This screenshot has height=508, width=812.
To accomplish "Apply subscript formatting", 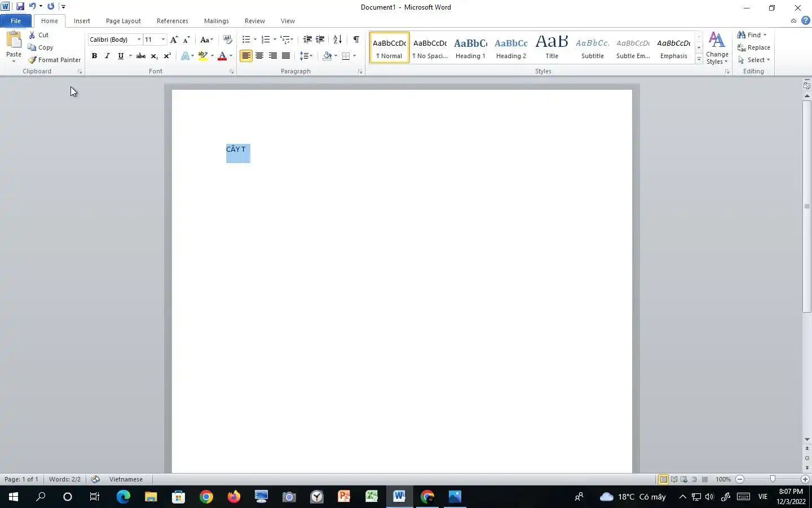I will click(154, 56).
